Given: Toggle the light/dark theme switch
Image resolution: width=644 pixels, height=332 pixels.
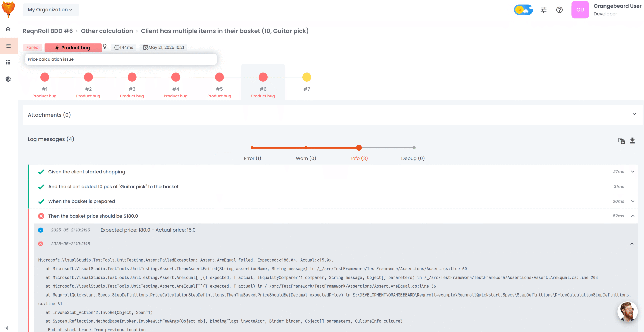Looking at the screenshot, I should tap(523, 10).
